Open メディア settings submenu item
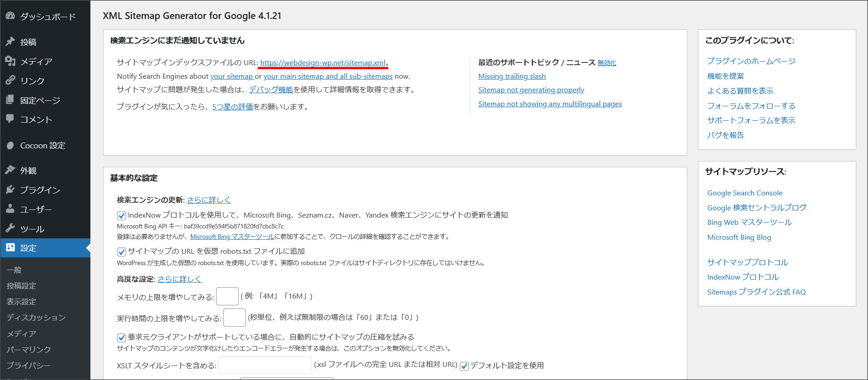The image size is (868, 380). pos(21,333)
